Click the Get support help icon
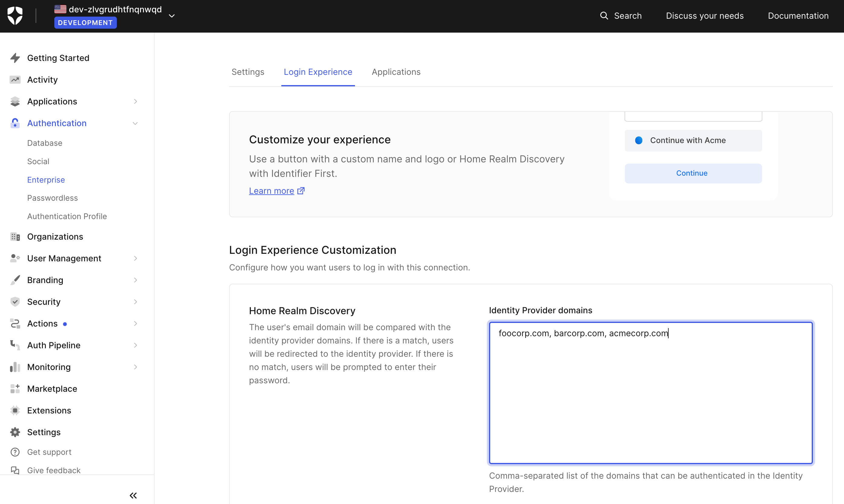844x504 pixels. (x=15, y=452)
